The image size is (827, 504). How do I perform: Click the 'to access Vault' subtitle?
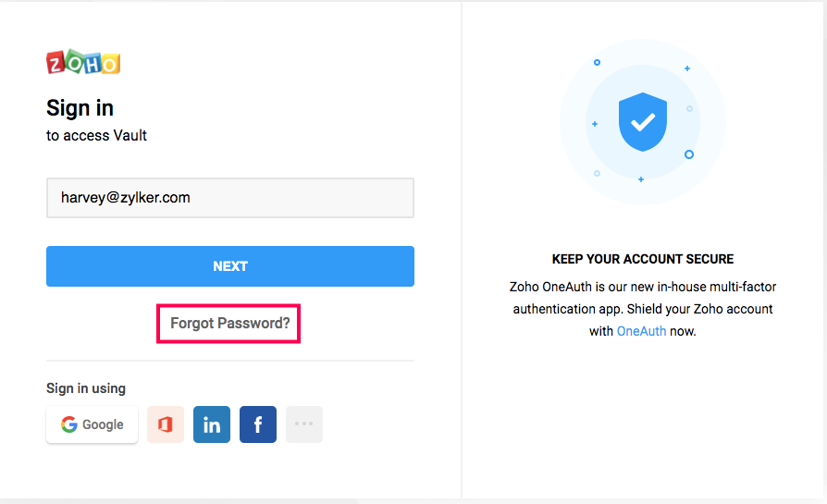coord(97,135)
